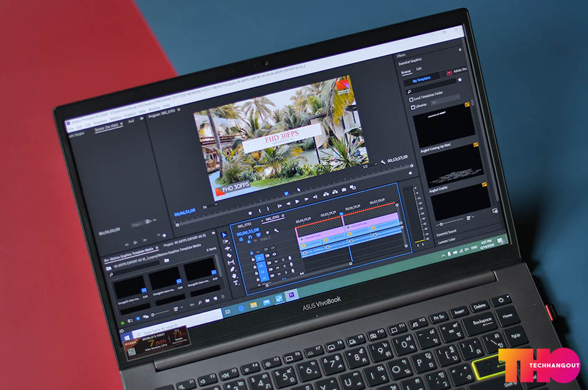Screen dimensions: 588x390
Task: Click Program Monitor scrub bar playhead
Action: coord(286,193)
